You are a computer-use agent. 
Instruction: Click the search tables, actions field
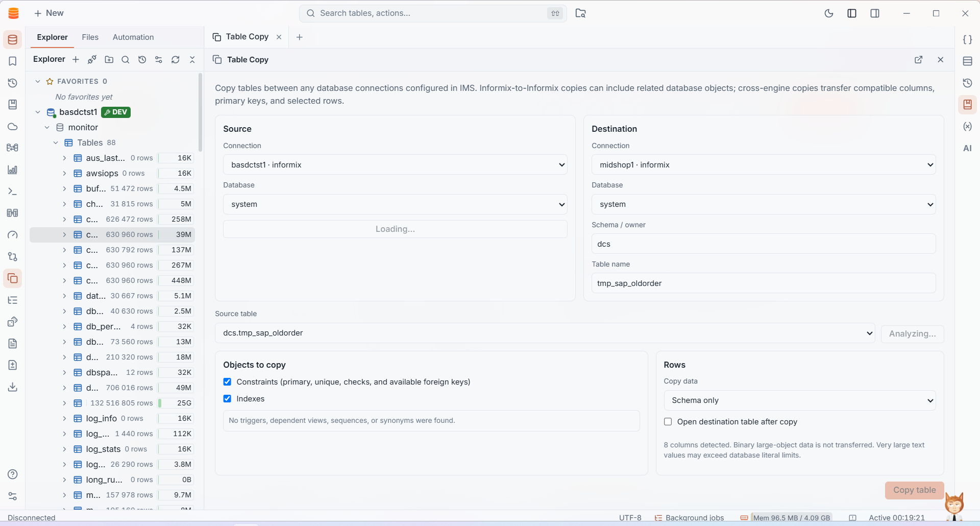433,13
